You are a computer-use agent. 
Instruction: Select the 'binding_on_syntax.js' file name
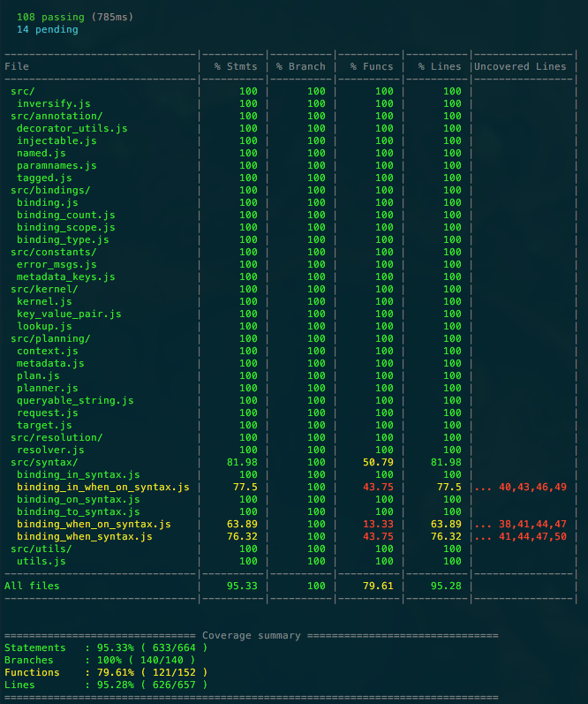point(79,499)
